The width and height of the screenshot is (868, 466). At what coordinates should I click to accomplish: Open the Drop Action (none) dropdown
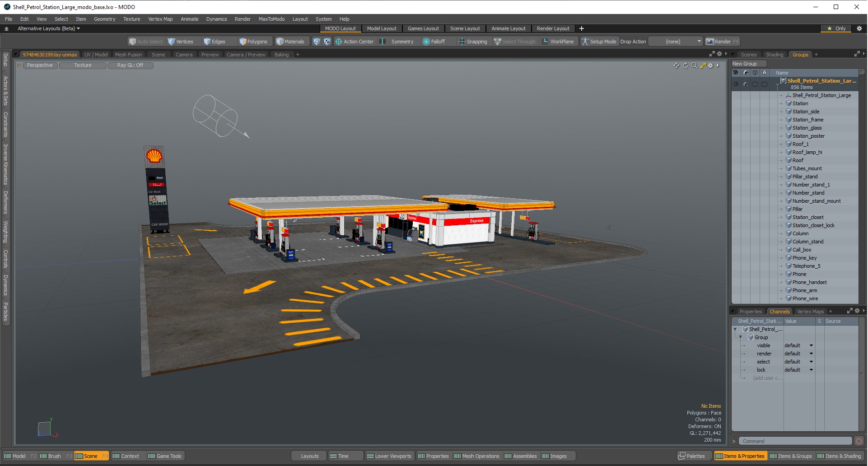676,42
